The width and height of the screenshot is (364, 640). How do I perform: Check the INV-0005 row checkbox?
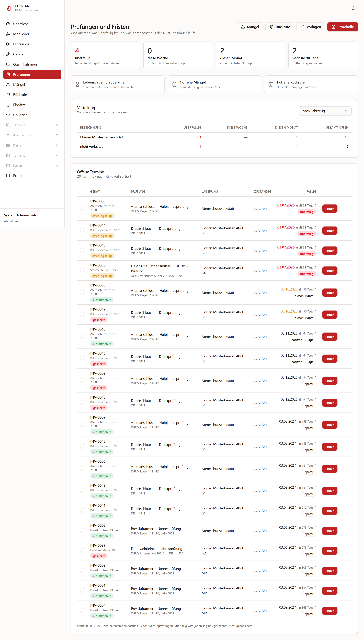point(82,292)
